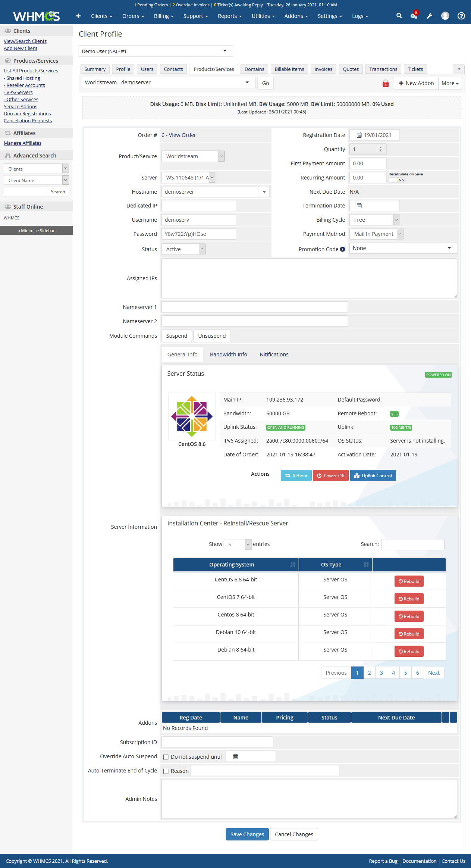This screenshot has width=471, height=868.
Task: Click the Power Off button
Action: (x=331, y=476)
